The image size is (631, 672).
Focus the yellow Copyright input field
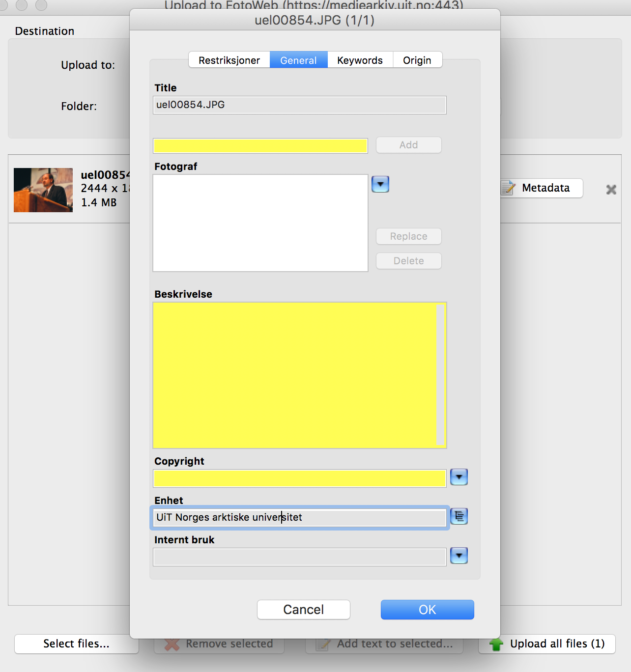point(299,478)
